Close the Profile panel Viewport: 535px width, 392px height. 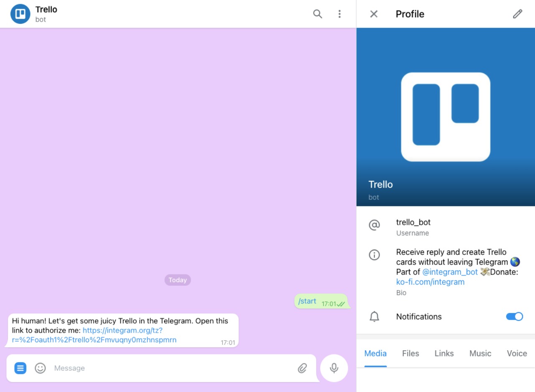tap(374, 14)
